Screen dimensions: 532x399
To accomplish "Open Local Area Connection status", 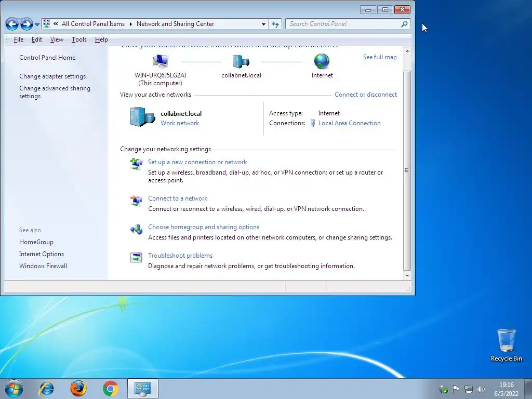I will (x=350, y=123).
